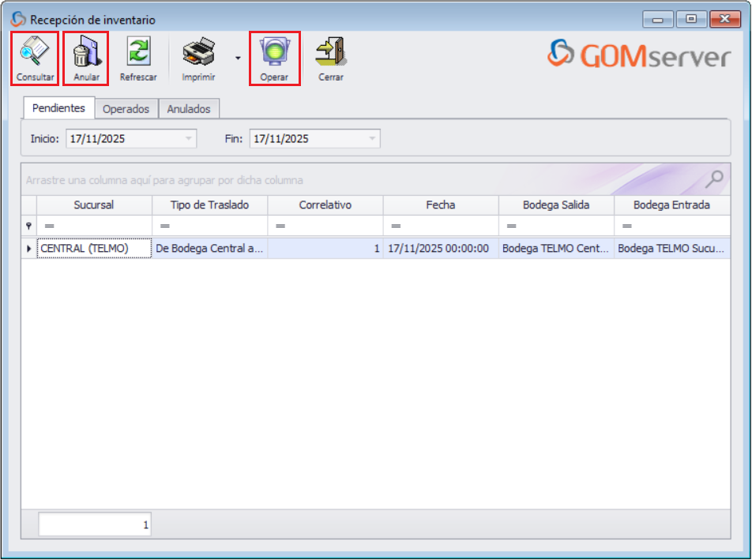Open the Anulados tab
This screenshot has height=560, width=752.
[x=188, y=108]
